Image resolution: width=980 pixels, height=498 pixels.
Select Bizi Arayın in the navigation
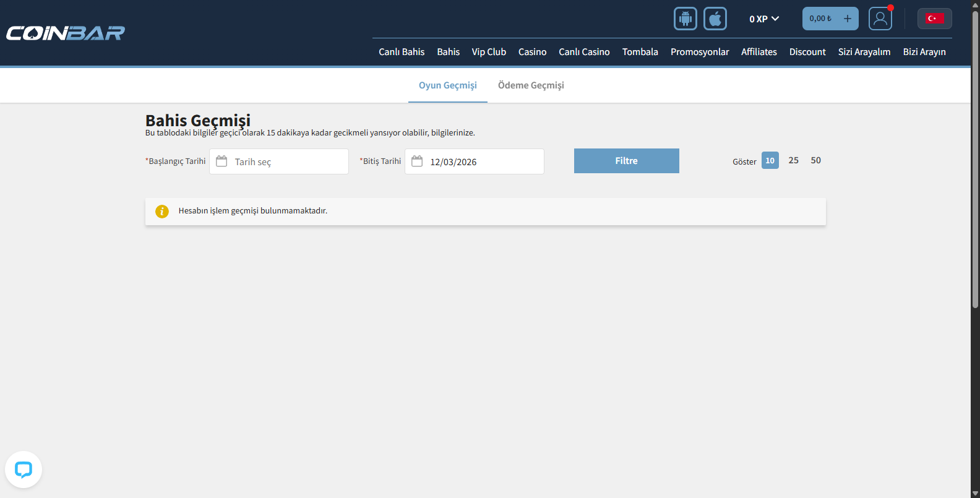924,52
